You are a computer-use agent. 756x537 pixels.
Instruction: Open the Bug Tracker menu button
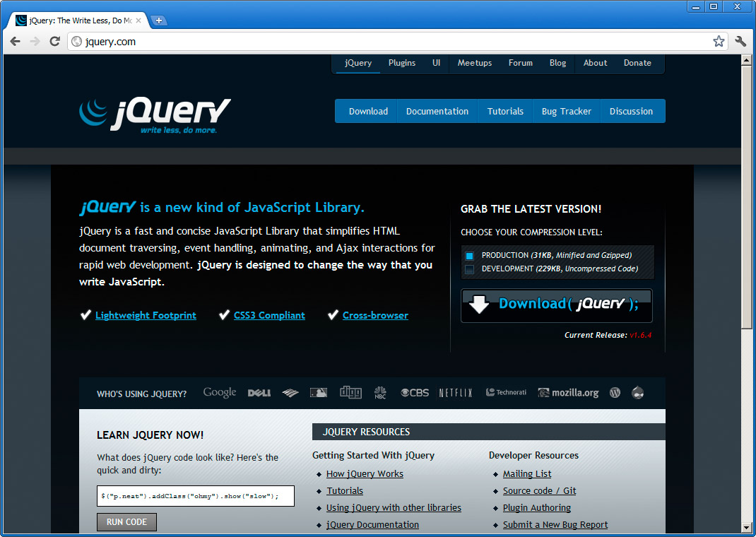(x=567, y=112)
